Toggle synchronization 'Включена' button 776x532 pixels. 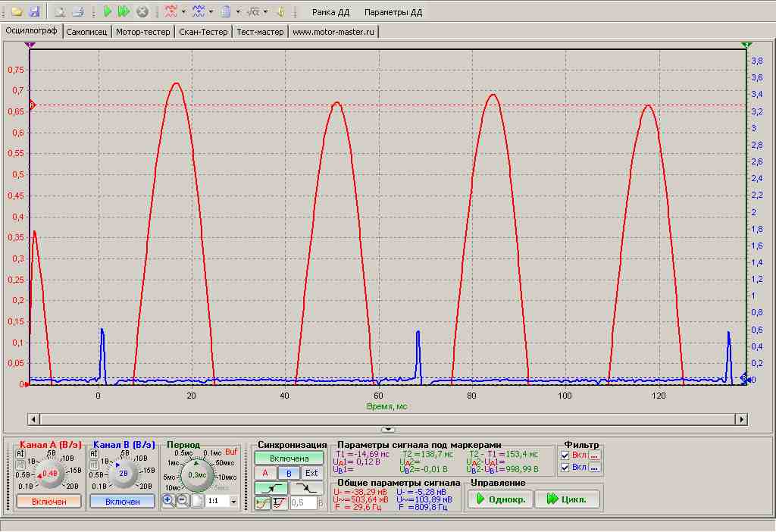289,458
